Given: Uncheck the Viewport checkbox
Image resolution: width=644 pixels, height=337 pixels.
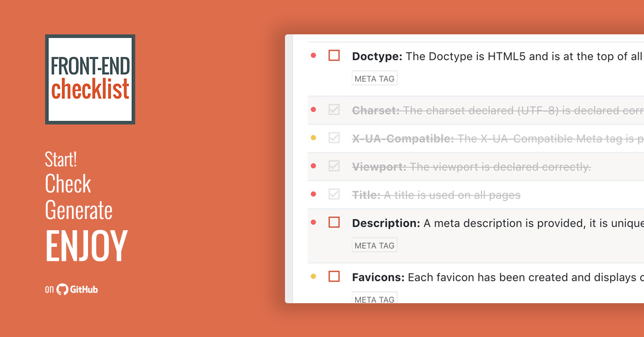Looking at the screenshot, I should [x=334, y=165].
